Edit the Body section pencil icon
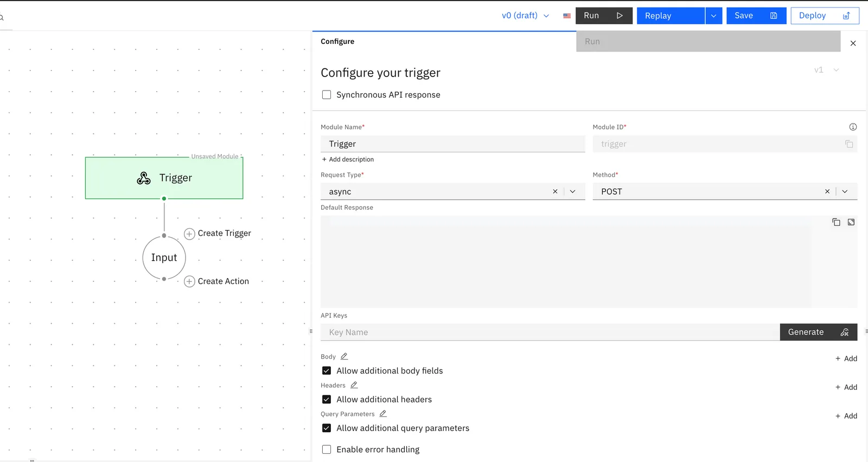 click(x=344, y=356)
